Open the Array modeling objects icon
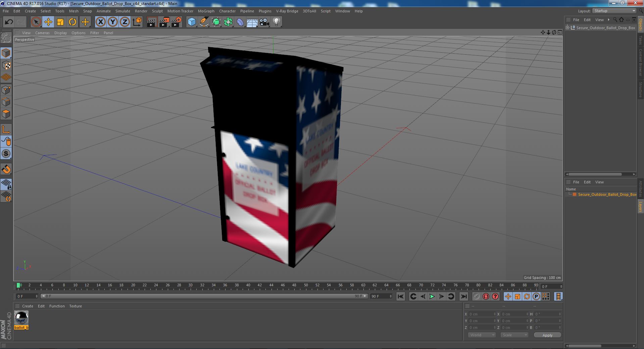This screenshot has height=349, width=644. 228,22
